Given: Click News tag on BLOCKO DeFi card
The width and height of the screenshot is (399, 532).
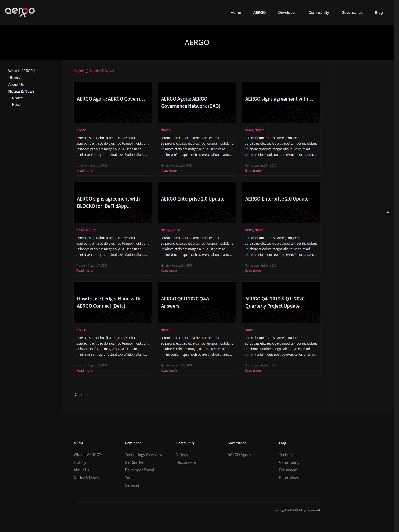Looking at the screenshot, I should (x=80, y=230).
